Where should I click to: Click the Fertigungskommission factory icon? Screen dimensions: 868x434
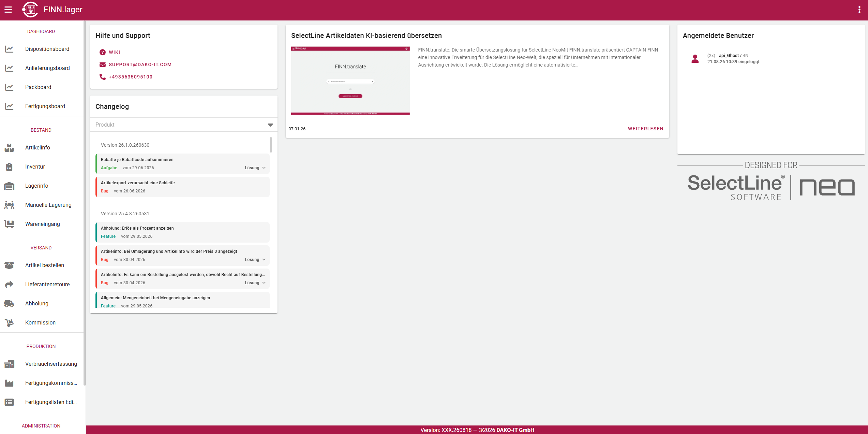coord(9,383)
